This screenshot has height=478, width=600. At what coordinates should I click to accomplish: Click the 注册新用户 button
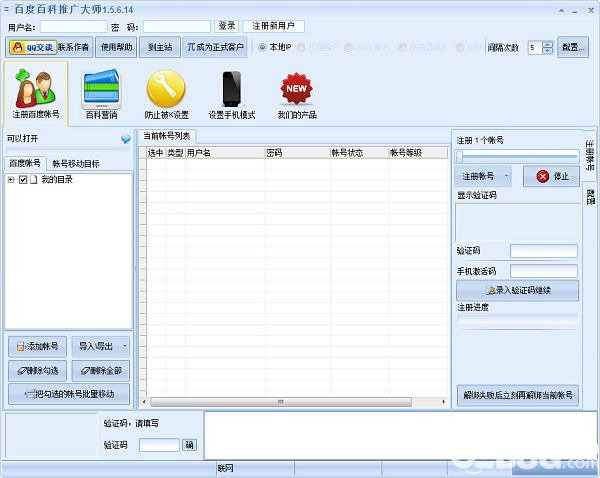(x=274, y=26)
